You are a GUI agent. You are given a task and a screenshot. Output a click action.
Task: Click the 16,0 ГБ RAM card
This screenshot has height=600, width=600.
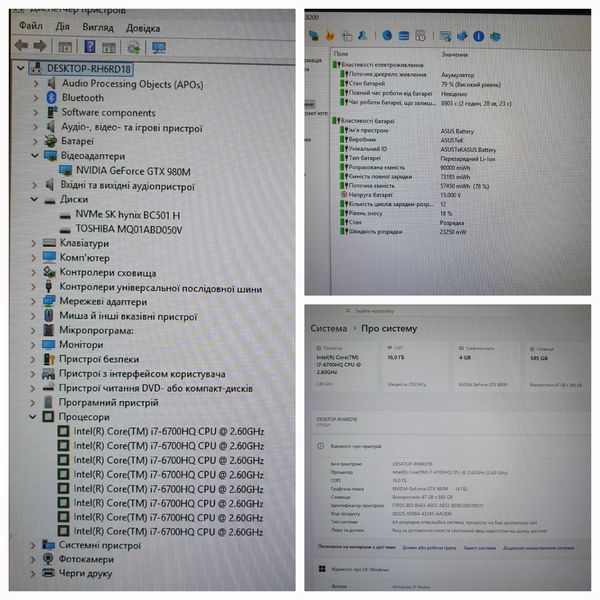[x=415, y=367]
